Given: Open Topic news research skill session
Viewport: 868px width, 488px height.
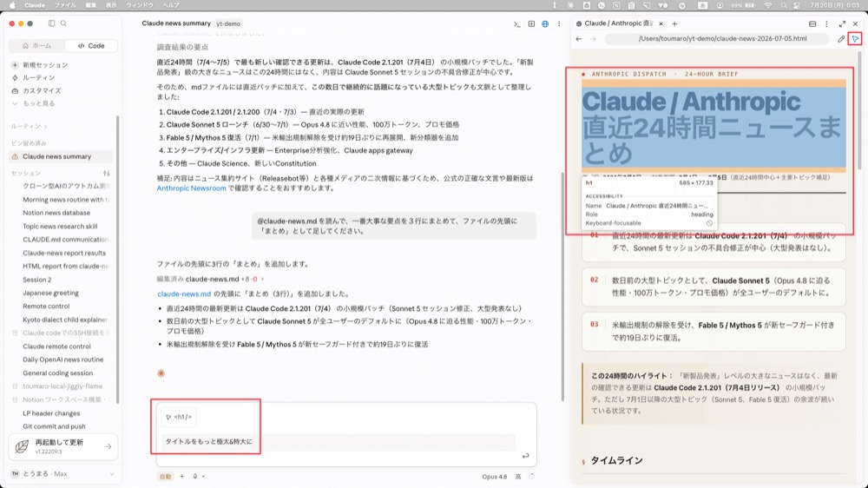Looking at the screenshot, I should click(60, 226).
